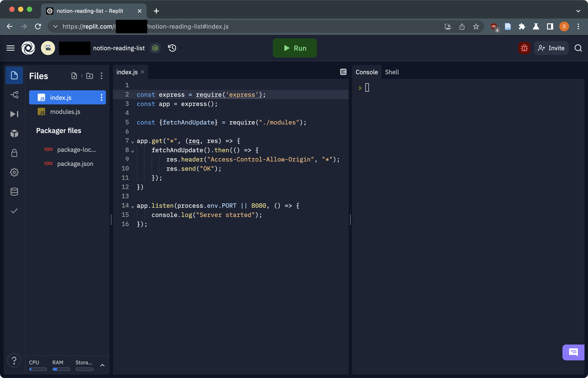588x378 pixels.
Task: Open the Packages panel
Action: click(14, 133)
